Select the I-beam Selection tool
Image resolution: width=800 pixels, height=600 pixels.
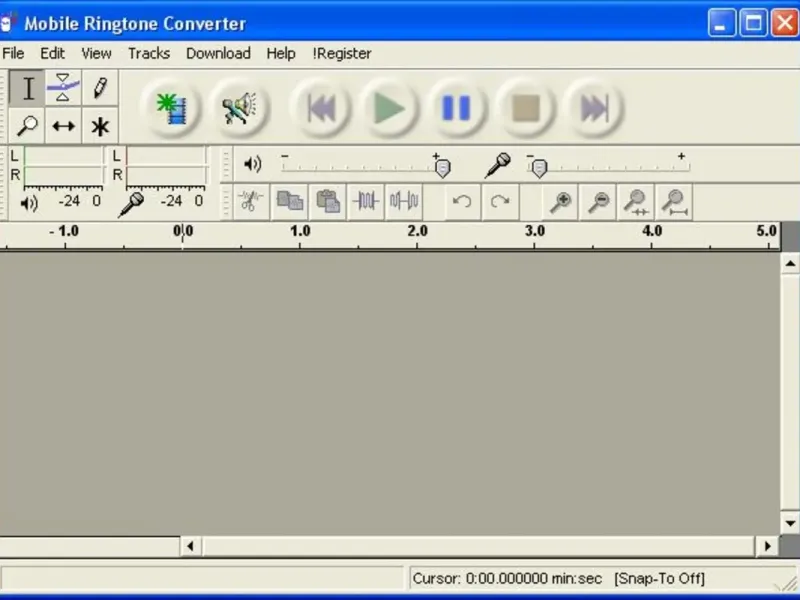click(x=27, y=88)
